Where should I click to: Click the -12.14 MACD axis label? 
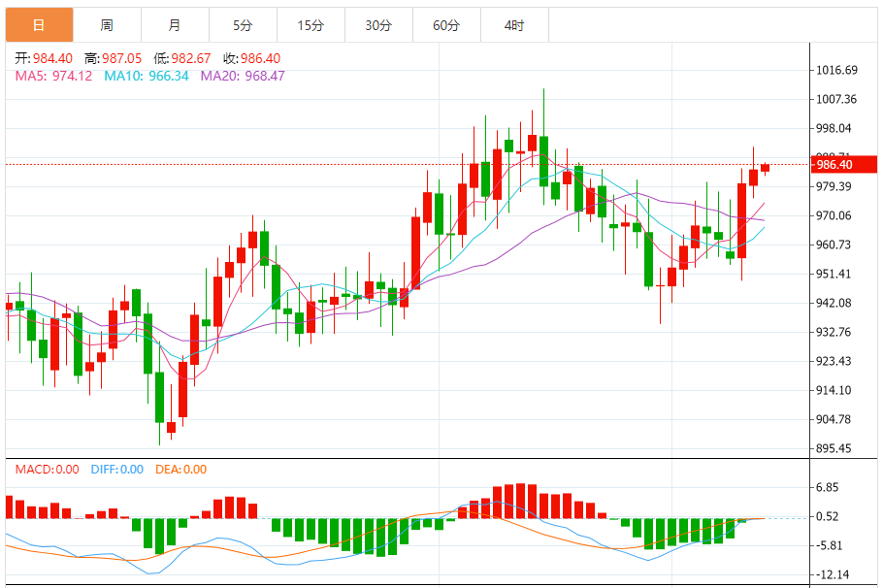coord(833,574)
